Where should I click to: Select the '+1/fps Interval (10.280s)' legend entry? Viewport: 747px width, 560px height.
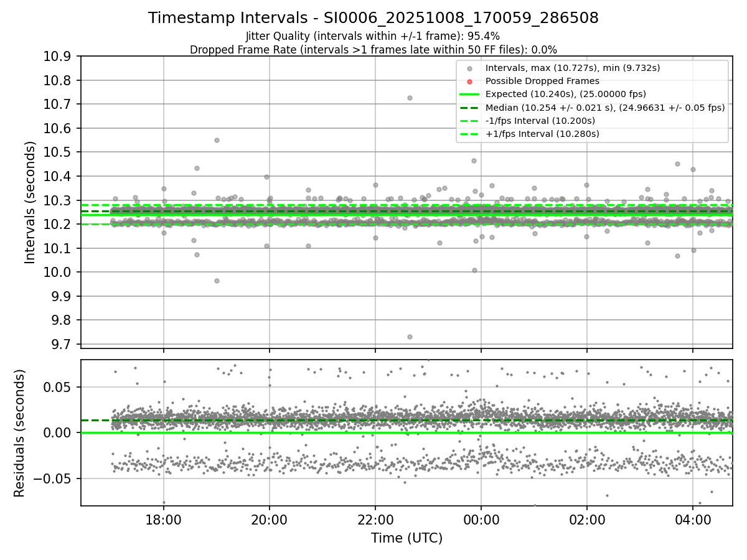pyautogui.click(x=542, y=133)
